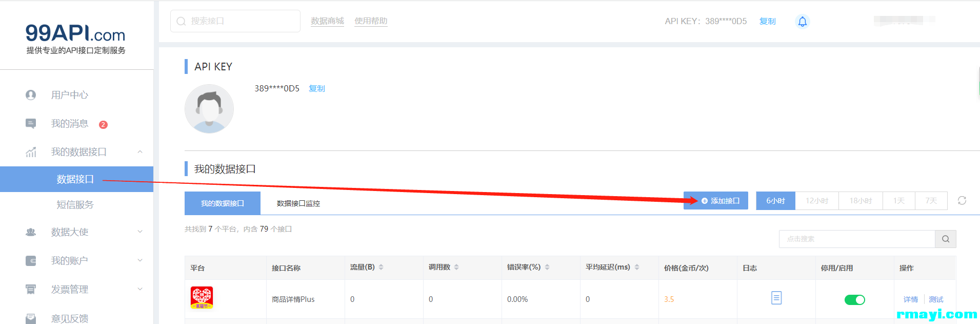Switch to the 我的数据接口 tab
Image resolution: width=980 pixels, height=324 pixels.
click(223, 203)
